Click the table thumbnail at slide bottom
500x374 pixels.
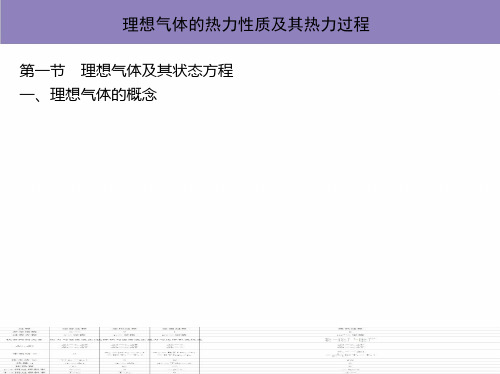click(250, 350)
